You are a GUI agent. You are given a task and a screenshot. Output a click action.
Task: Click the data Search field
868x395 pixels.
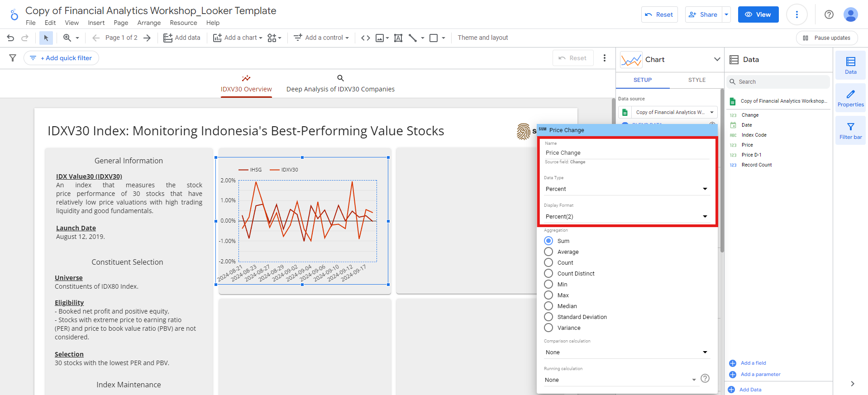(x=778, y=82)
